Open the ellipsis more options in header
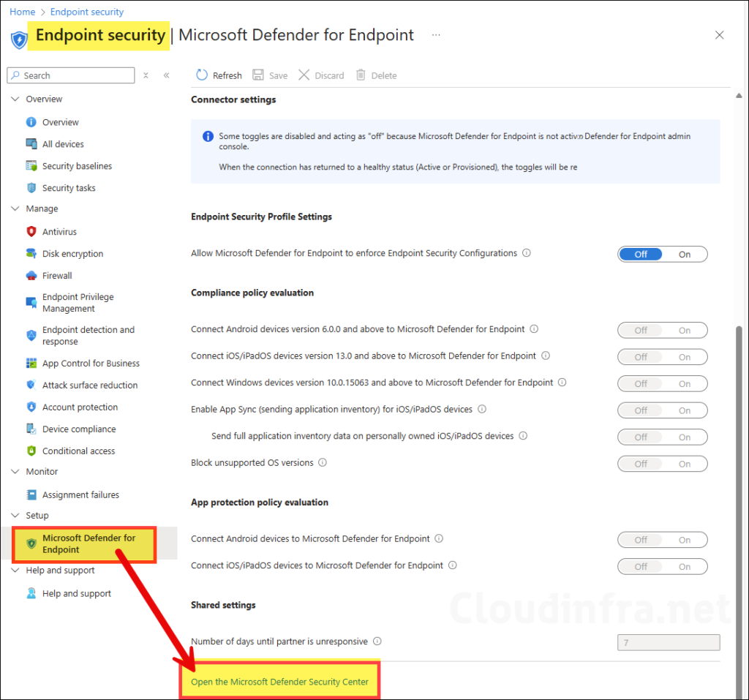The height and width of the screenshot is (700, 749). (436, 35)
